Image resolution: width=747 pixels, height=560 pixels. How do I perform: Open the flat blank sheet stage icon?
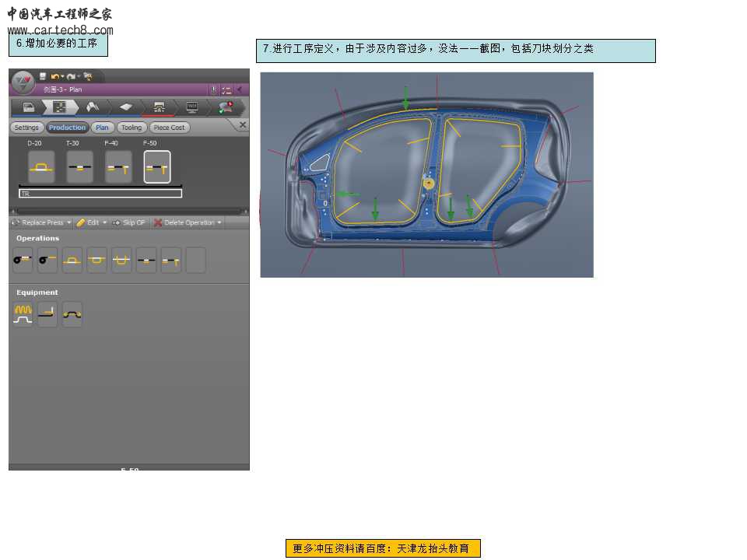pos(126,107)
